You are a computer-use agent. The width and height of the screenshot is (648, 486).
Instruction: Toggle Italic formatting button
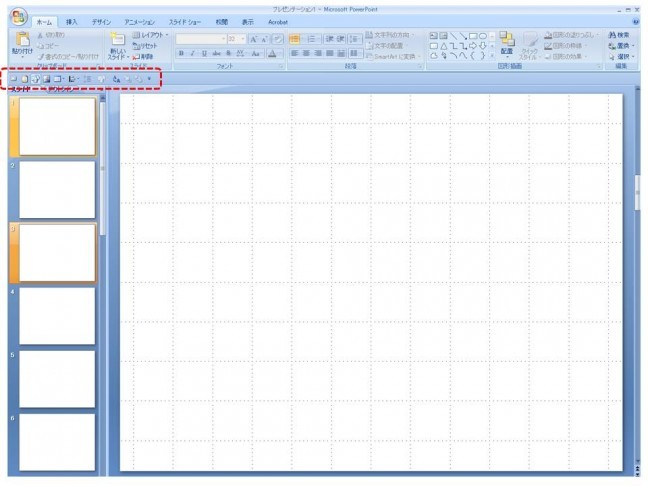click(x=192, y=53)
